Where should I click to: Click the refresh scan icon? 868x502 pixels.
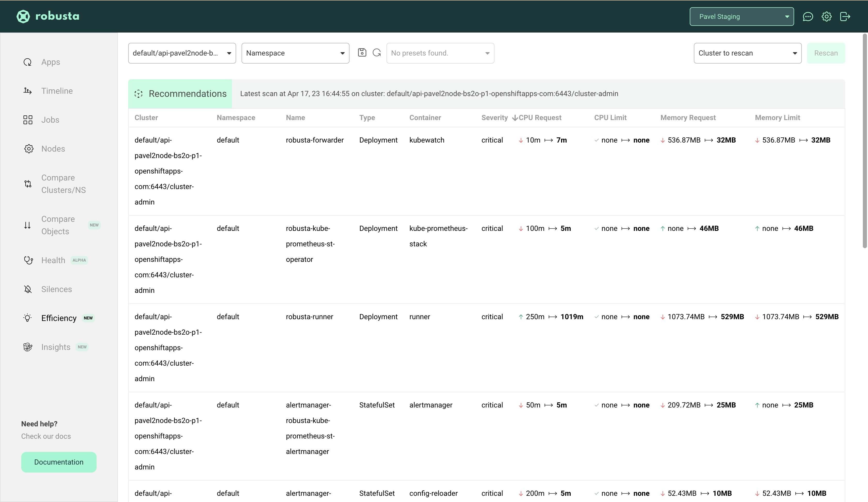click(x=377, y=53)
